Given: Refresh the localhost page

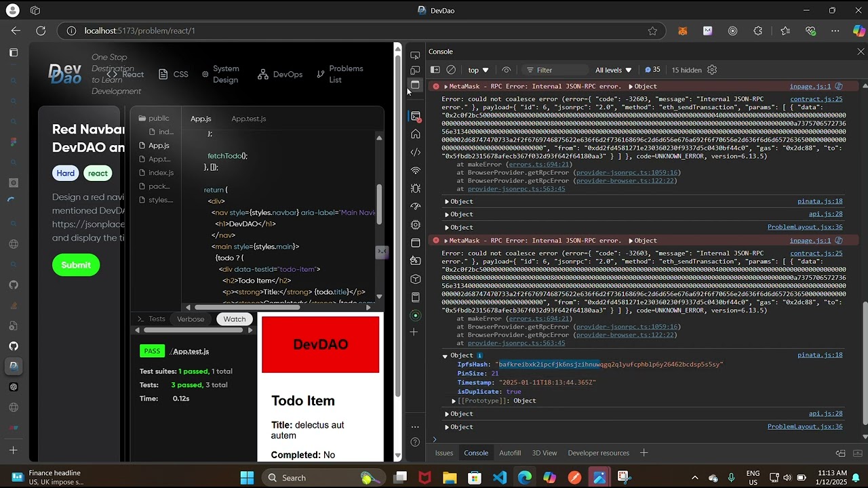Looking at the screenshot, I should [x=41, y=30].
